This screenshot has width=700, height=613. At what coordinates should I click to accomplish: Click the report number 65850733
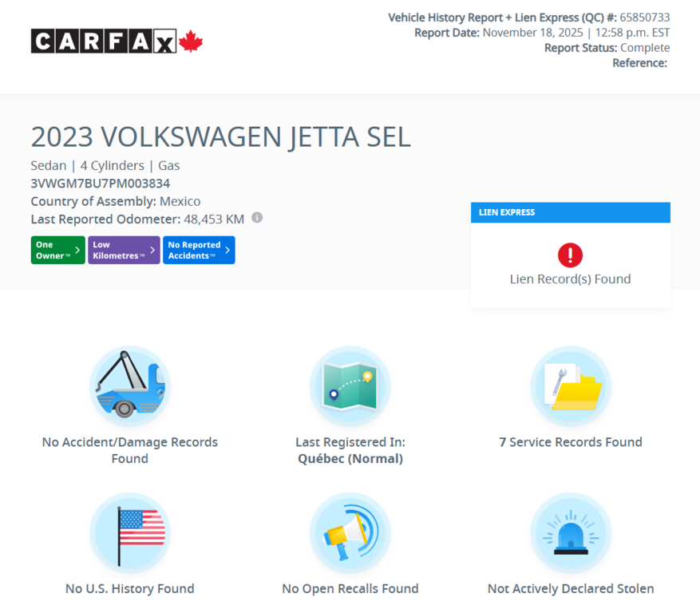tap(643, 17)
